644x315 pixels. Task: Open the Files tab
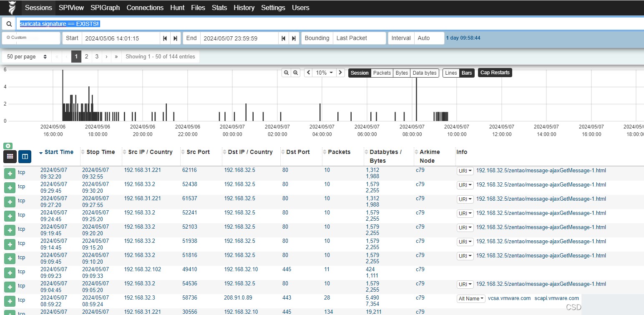pos(198,8)
